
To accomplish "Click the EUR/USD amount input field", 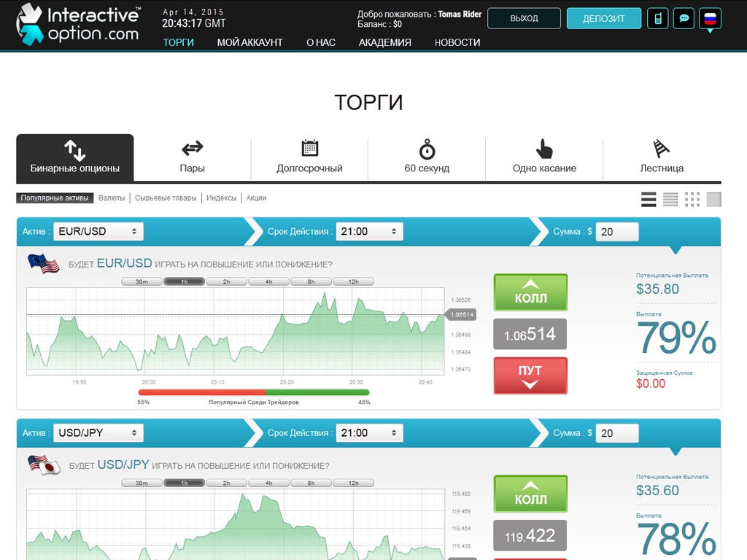I will tap(617, 231).
